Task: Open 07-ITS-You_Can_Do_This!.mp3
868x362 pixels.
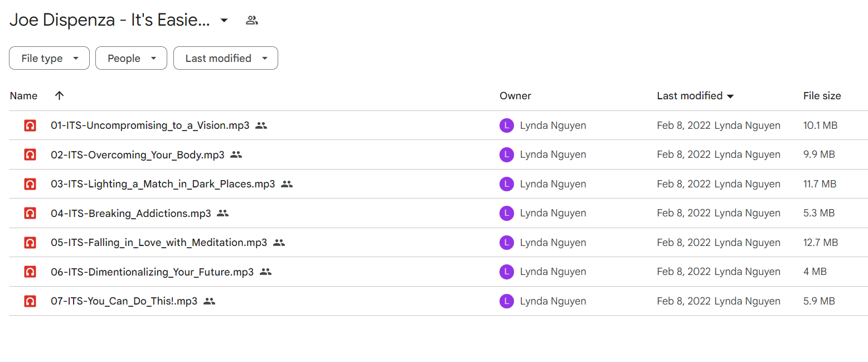Action: [x=124, y=301]
